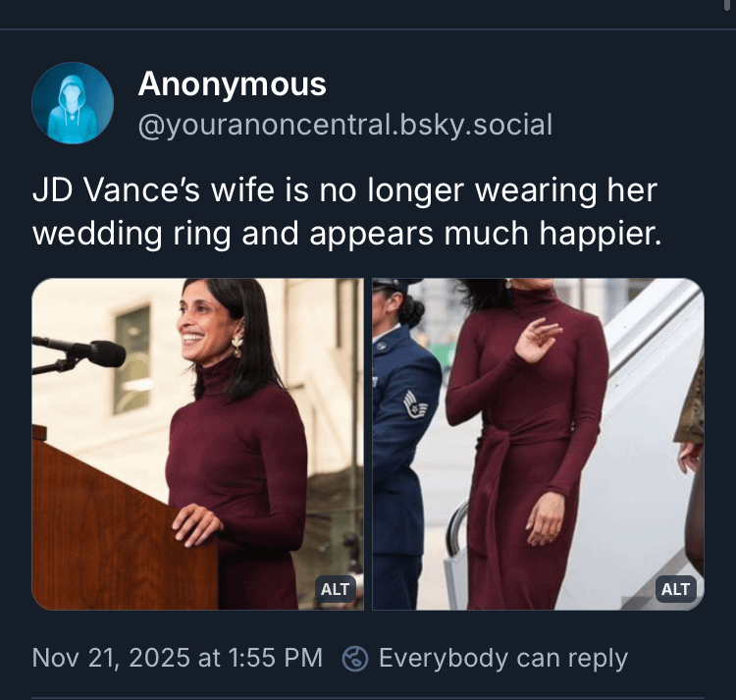Screen dimensions: 736x700
Task: Open the @youranoncentral.bsky.social handle link
Action: pos(344,126)
